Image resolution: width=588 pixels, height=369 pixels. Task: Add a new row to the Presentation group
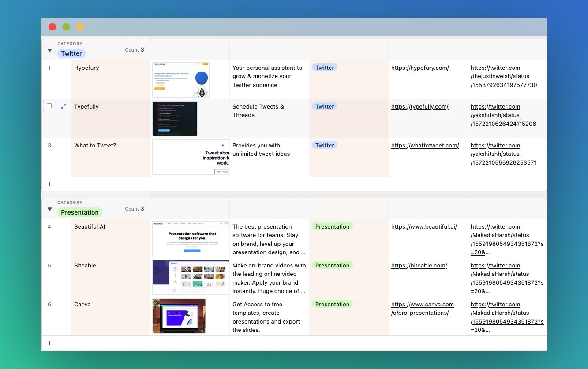tap(49, 343)
